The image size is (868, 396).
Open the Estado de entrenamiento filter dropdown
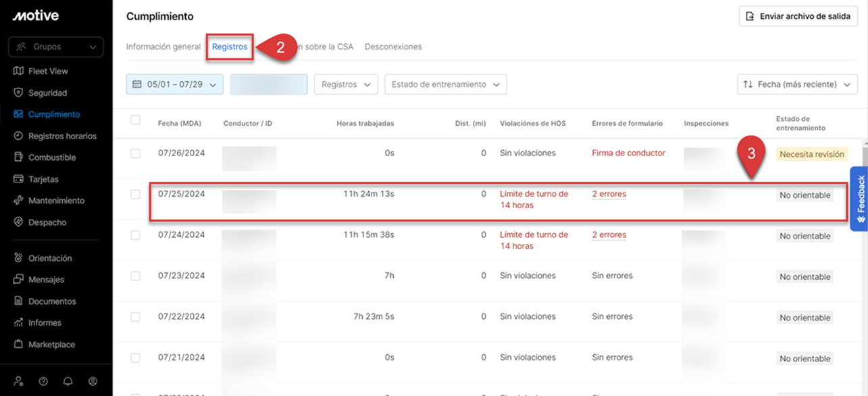[445, 84]
